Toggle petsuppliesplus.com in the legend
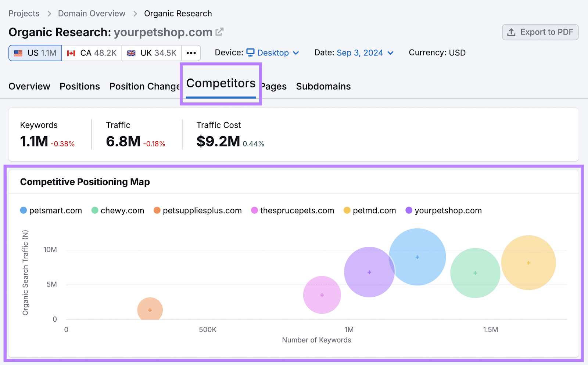This screenshot has width=588, height=365. [157, 210]
